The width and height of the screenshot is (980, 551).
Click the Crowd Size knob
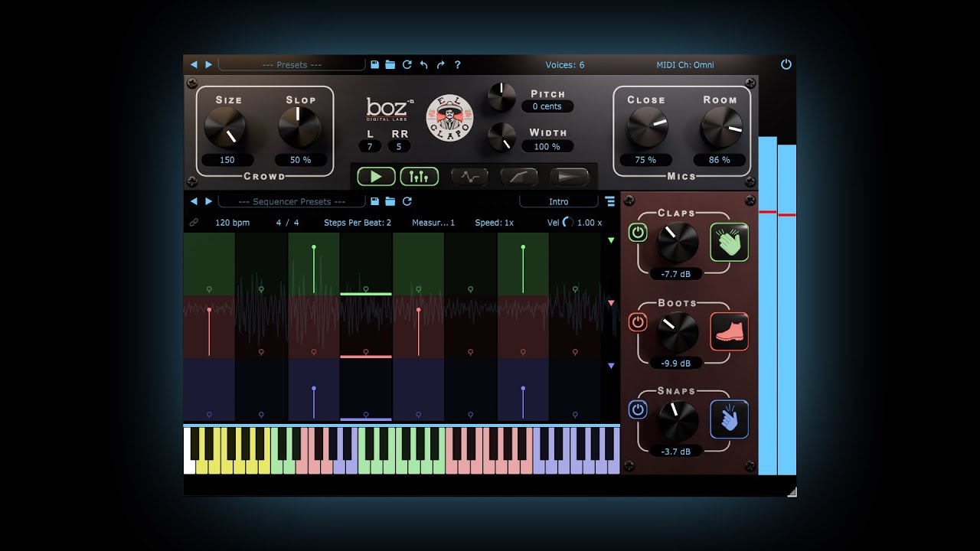pos(225,127)
